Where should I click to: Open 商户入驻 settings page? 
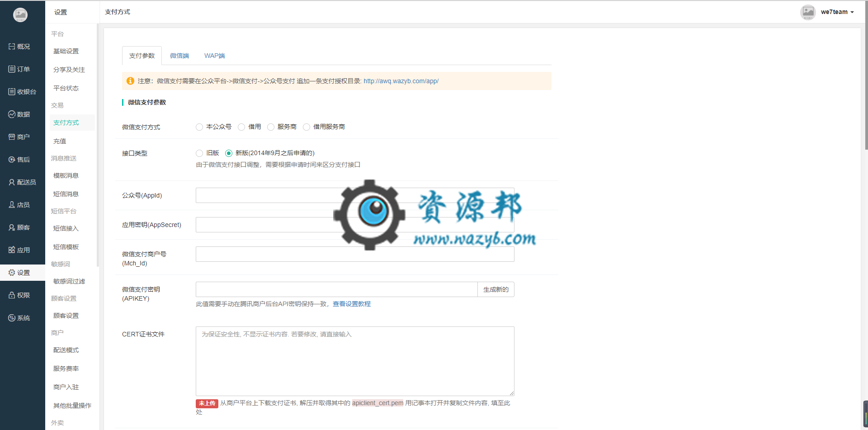(66, 387)
